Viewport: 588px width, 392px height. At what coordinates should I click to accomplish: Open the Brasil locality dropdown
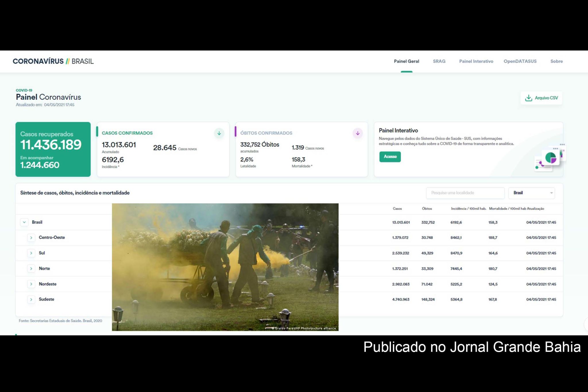click(531, 193)
